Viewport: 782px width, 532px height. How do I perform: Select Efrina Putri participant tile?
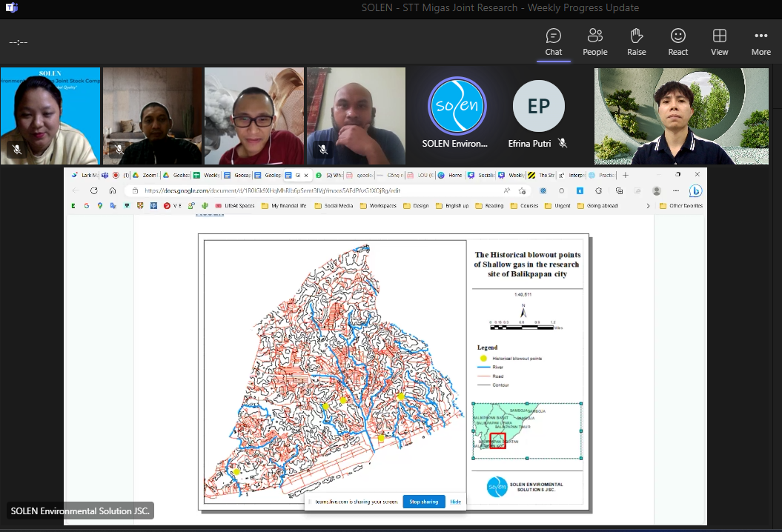[539, 116]
